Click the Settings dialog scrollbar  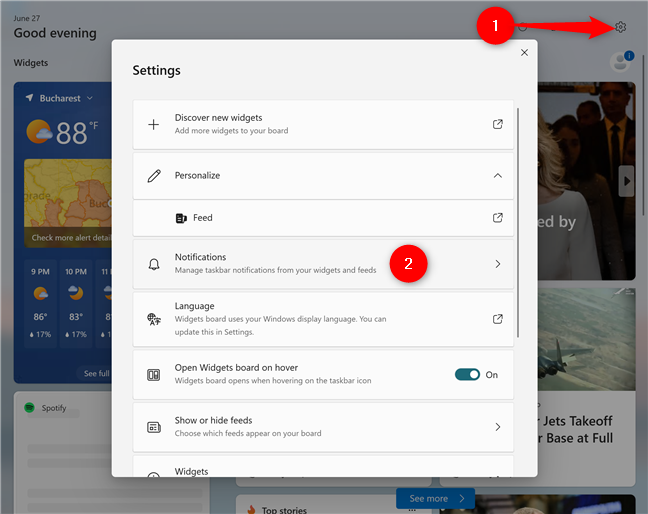[518, 223]
